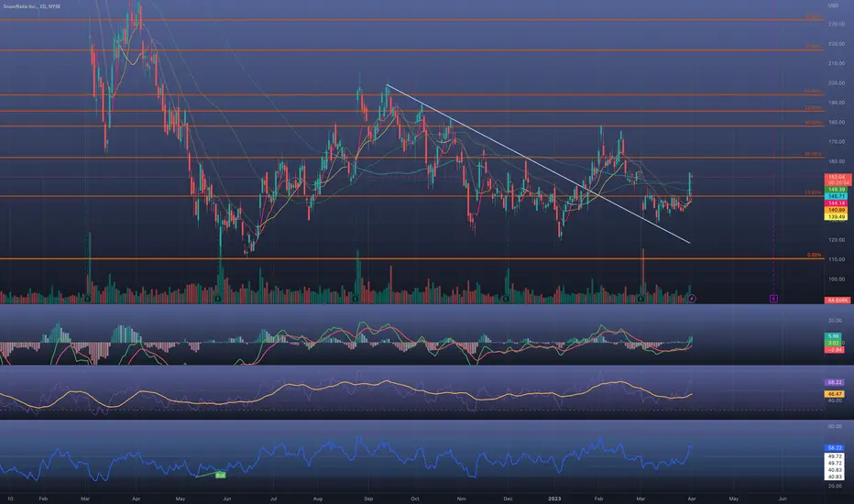Click the purple future earnings marker near late May 2023

(773, 299)
